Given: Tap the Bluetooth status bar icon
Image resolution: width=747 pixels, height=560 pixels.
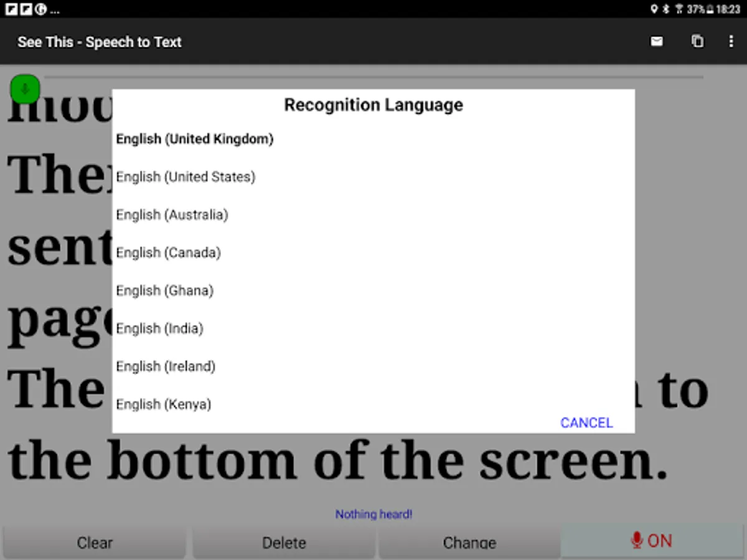Looking at the screenshot, I should coord(665,9).
